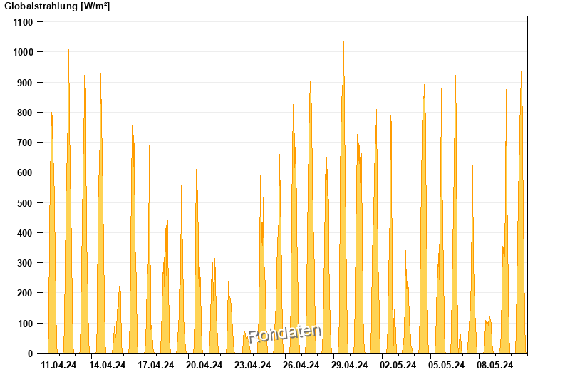Click the date label 17.04.24

click(x=155, y=365)
